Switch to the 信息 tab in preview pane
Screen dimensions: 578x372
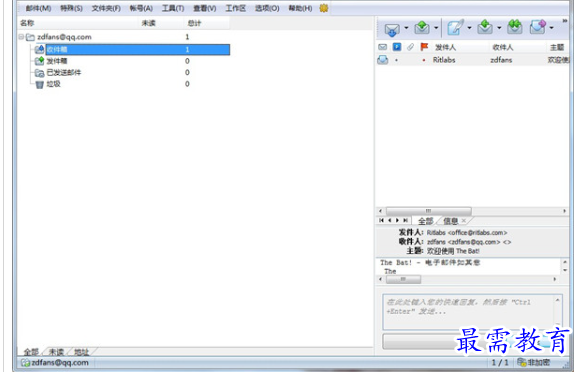point(450,221)
